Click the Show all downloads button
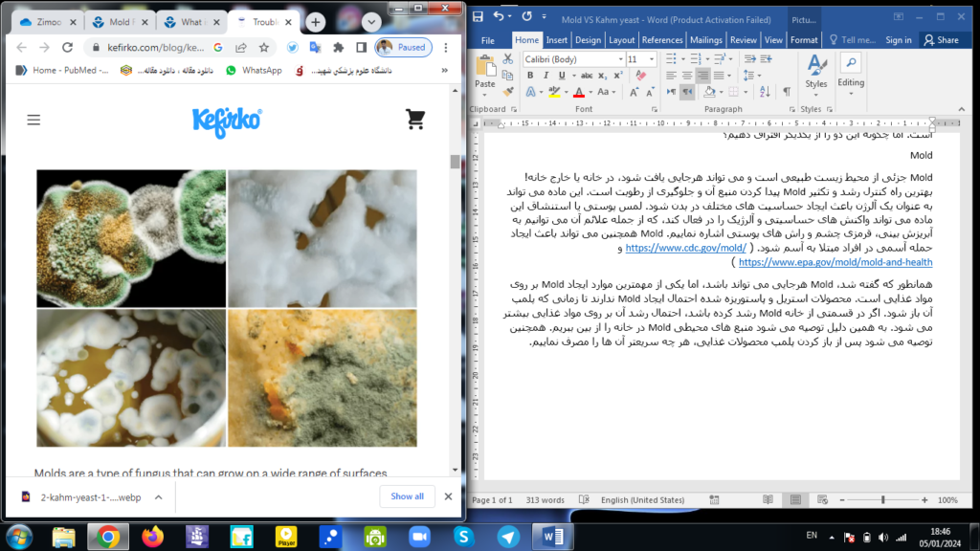The width and height of the screenshot is (980, 551). [x=407, y=496]
